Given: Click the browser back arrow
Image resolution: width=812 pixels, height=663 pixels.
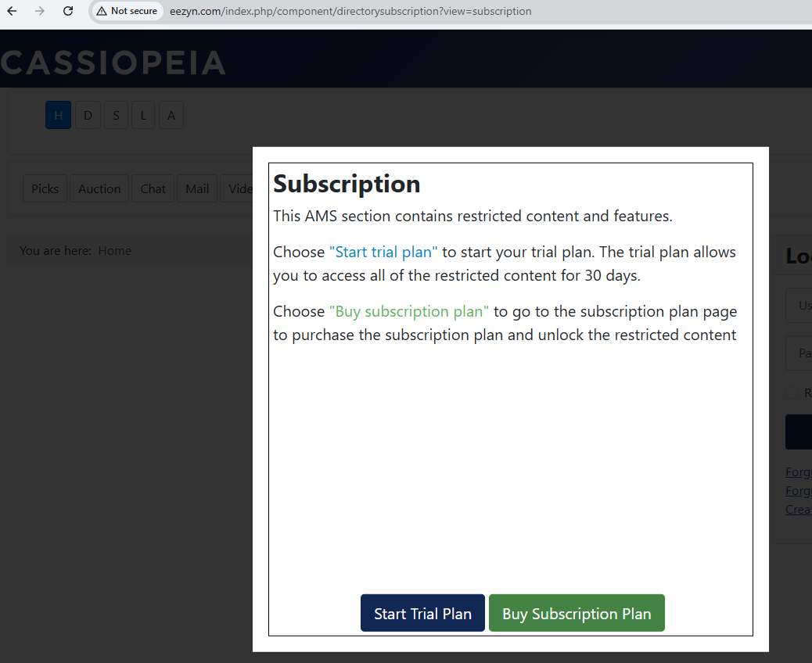Looking at the screenshot, I should click(12, 11).
